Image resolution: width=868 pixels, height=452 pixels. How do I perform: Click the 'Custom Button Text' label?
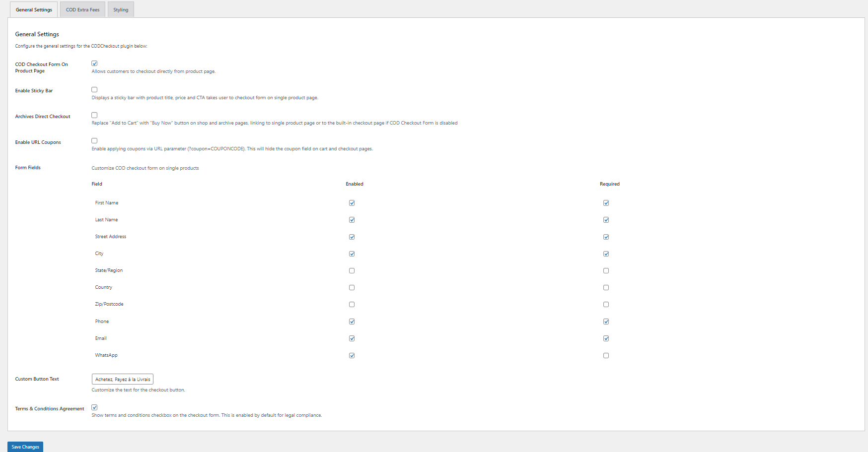37,379
